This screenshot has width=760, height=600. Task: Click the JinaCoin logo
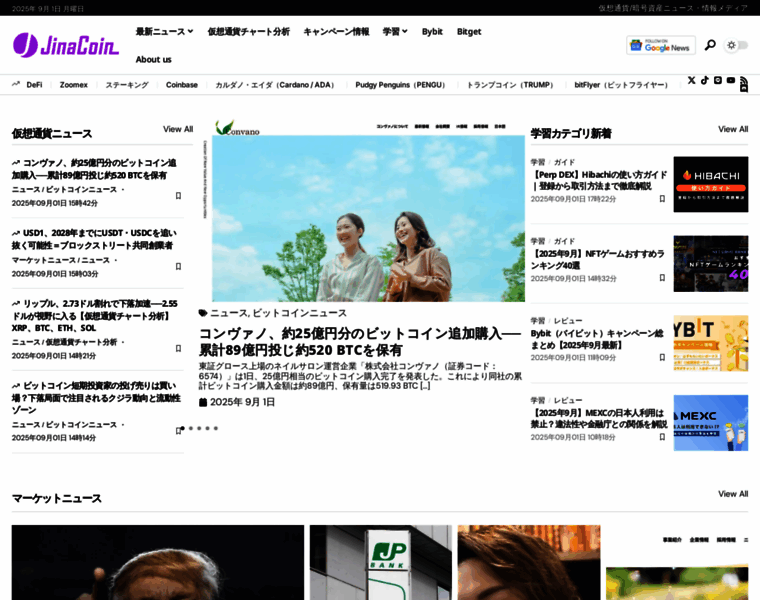66,45
